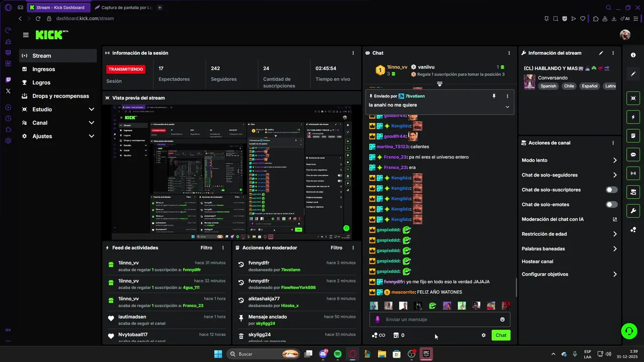Screen dimensions: 644x362
Task: Open Spotify from the taskbar
Action: point(338,354)
